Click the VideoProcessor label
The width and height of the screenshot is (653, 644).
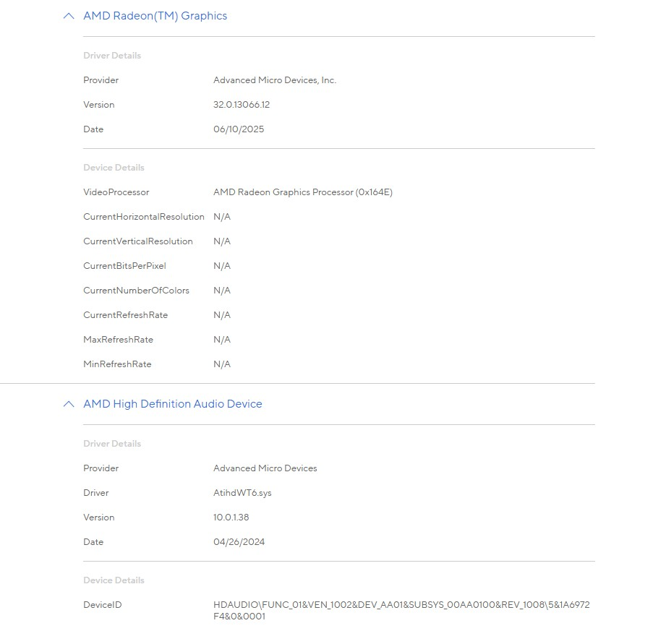116,192
